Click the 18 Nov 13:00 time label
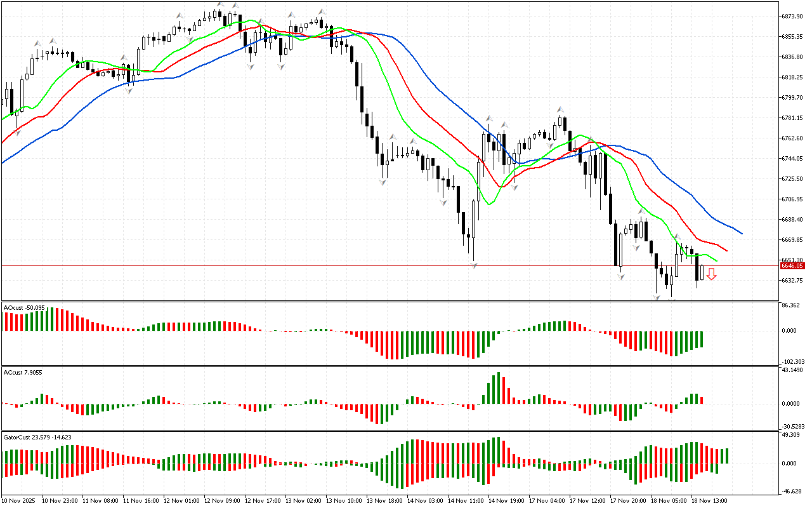812x508 pixels. (x=709, y=501)
